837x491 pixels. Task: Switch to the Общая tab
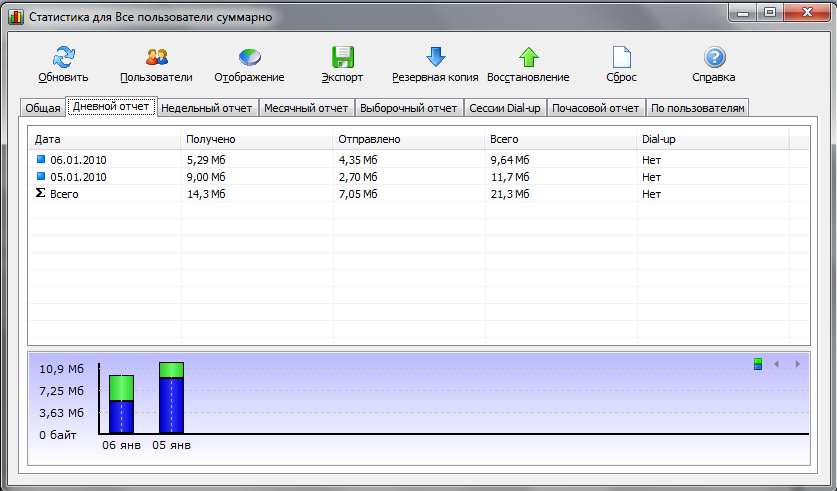(43, 108)
